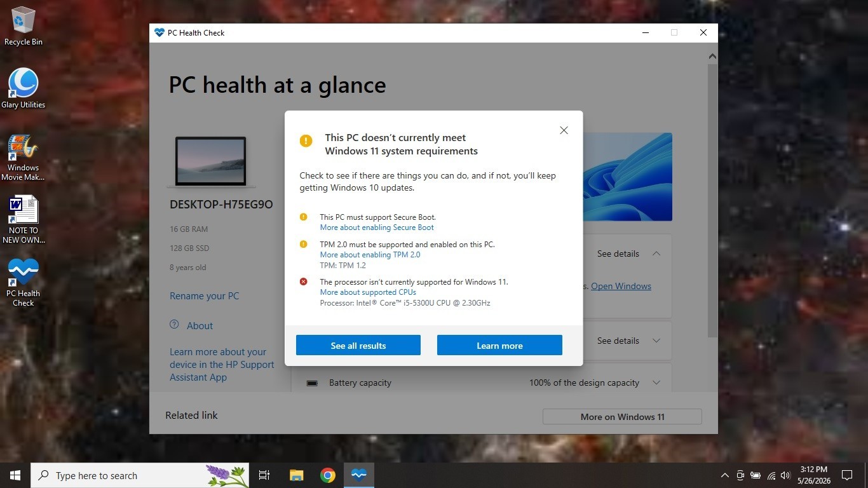Click the Type here to search box
Screen dimensions: 868x488
pyautogui.click(x=140, y=475)
